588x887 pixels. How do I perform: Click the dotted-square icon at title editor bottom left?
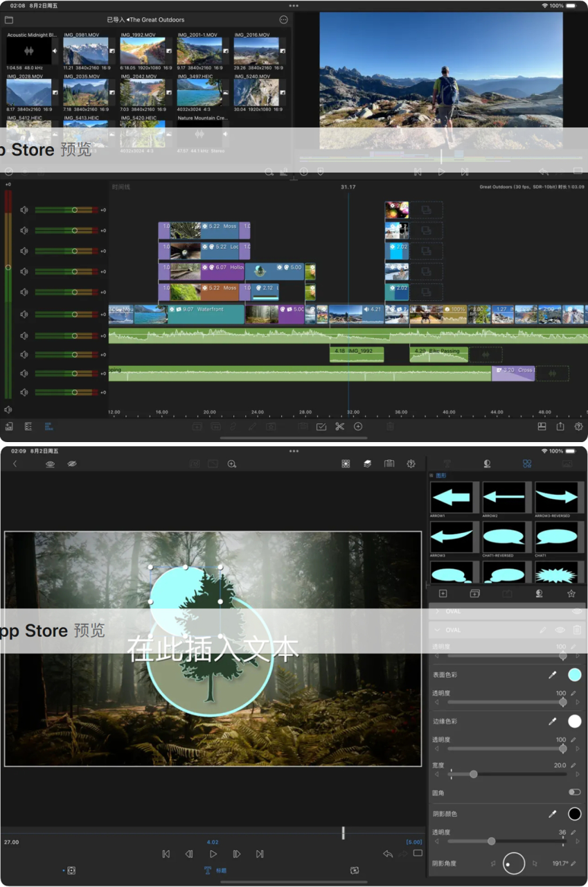pyautogui.click(x=71, y=870)
